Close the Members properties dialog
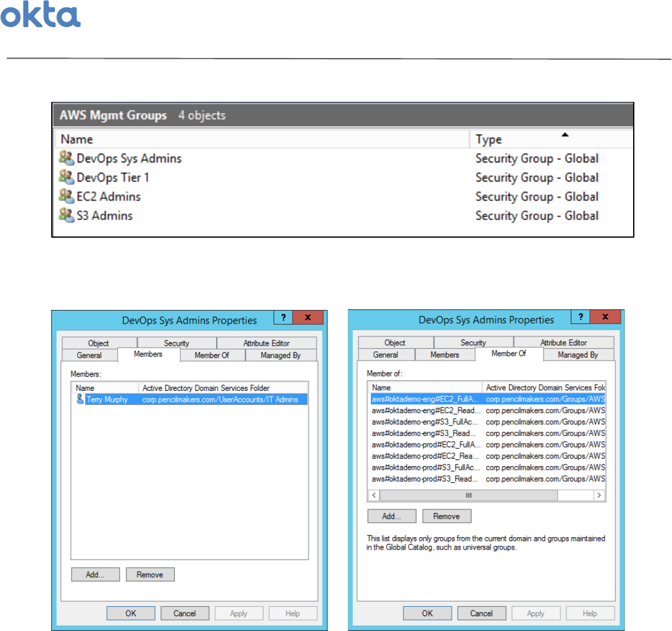 coord(307,317)
